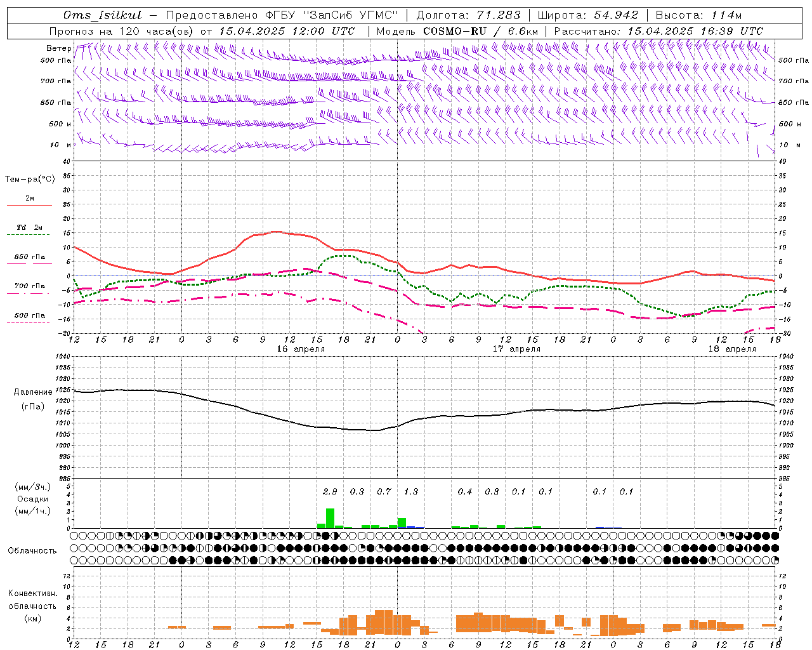This screenshot has height=650, width=812.
Task: Click the 16 апреля date label
Action: coord(301,348)
